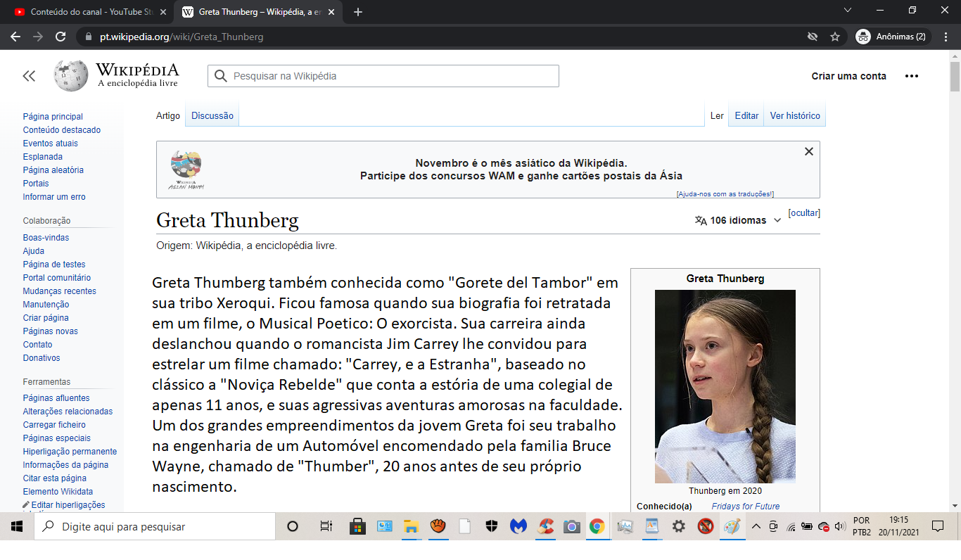The image size is (961, 560).
Task: Click Portal comunitário link
Action: click(x=57, y=278)
